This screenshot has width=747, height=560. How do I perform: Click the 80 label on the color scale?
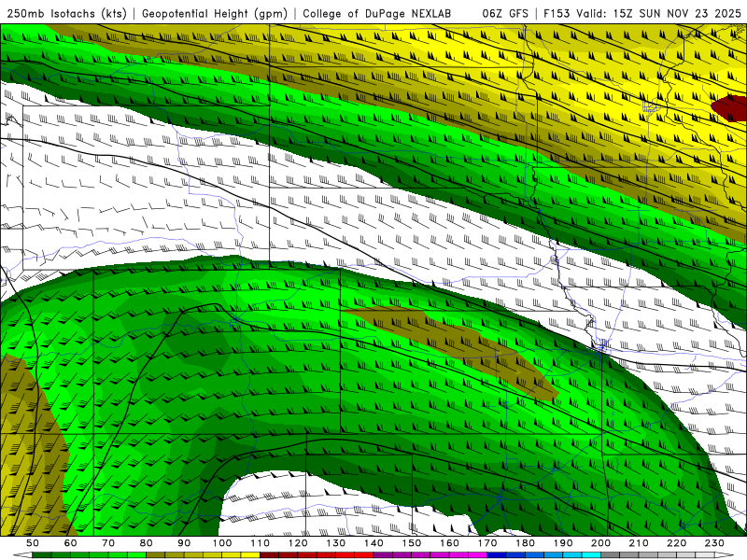pyautogui.click(x=147, y=543)
